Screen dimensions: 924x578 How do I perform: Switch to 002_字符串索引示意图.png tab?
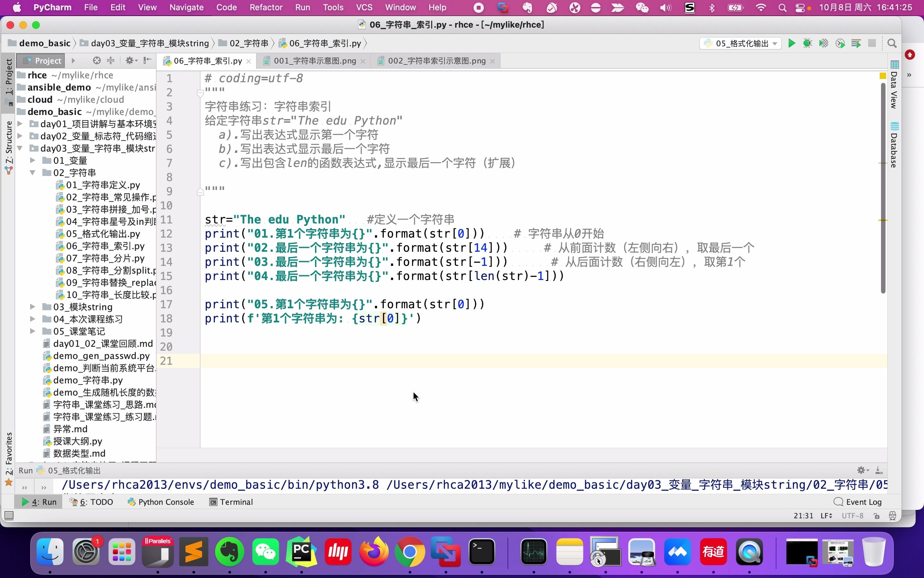click(x=436, y=61)
